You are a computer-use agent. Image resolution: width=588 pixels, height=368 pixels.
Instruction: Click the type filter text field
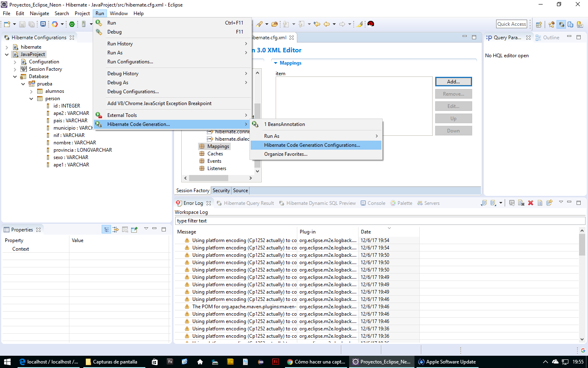click(380, 221)
